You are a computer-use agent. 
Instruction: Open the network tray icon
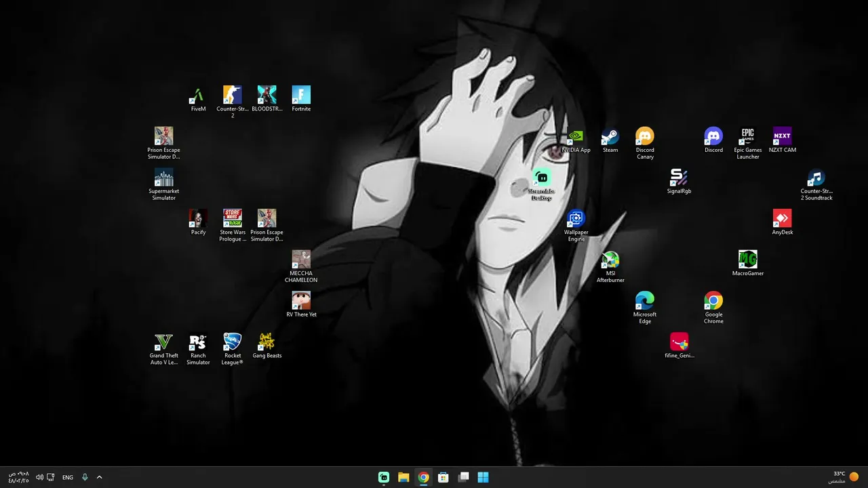pyautogui.click(x=51, y=477)
